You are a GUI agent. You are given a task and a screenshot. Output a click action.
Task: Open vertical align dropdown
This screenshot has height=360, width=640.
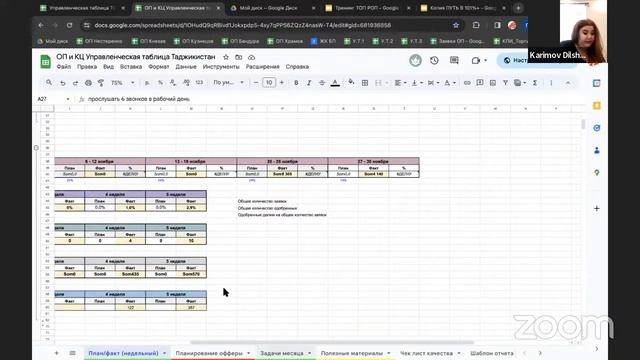click(x=417, y=83)
